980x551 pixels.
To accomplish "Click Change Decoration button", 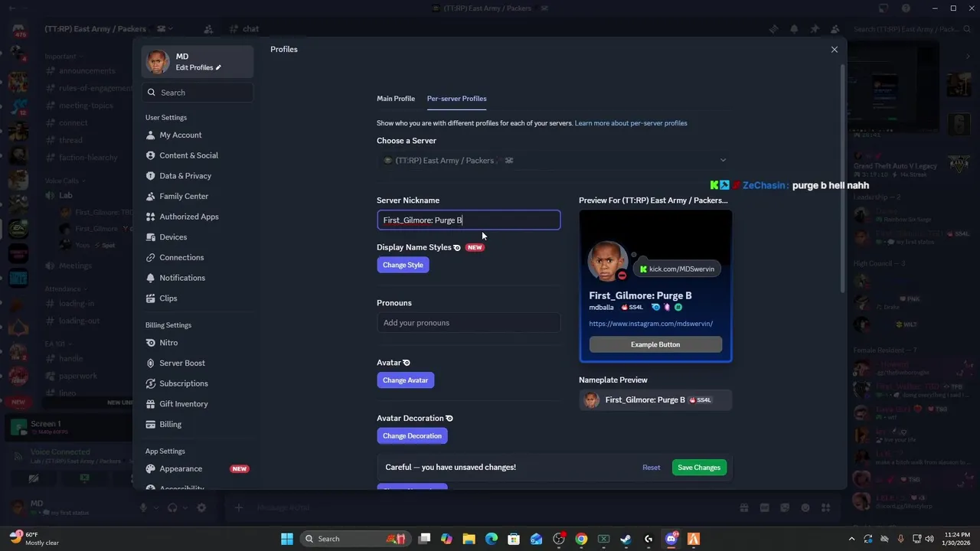I will [412, 436].
